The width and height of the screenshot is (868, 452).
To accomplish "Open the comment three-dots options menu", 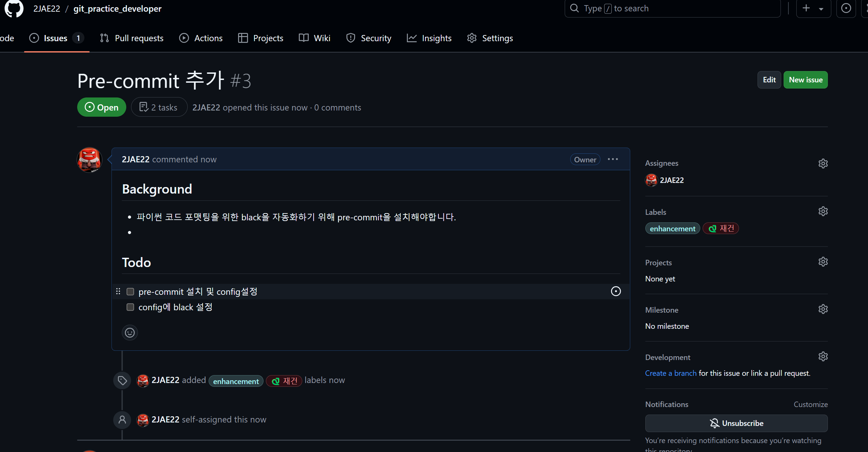I will click(613, 159).
